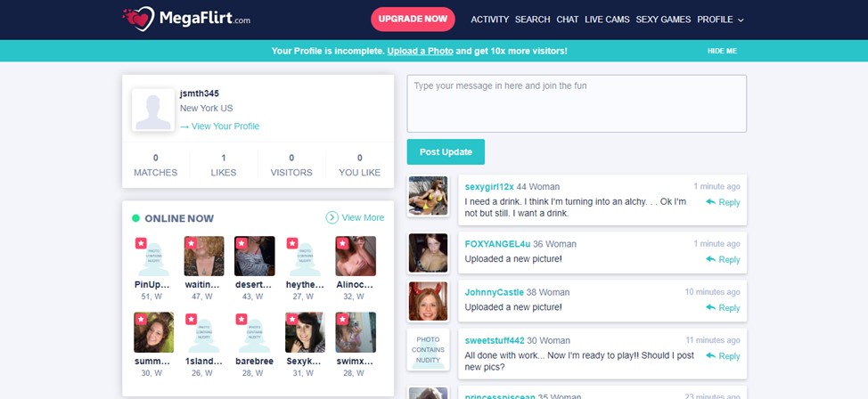868x399 pixels.
Task: Open Alinoc… online profile photo
Action: (356, 256)
